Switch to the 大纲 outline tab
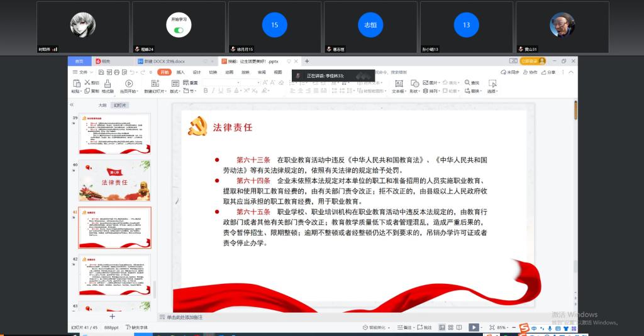This screenshot has width=644, height=336. coord(102,105)
